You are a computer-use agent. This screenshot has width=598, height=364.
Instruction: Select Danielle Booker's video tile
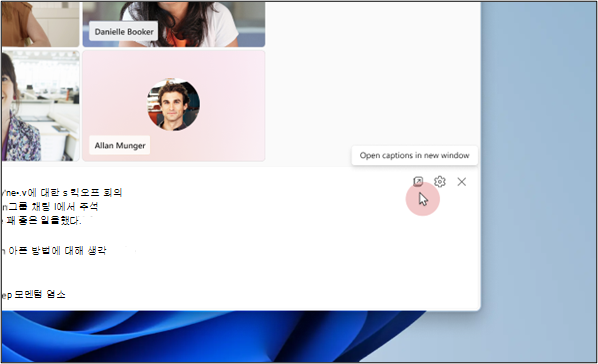pos(174,24)
